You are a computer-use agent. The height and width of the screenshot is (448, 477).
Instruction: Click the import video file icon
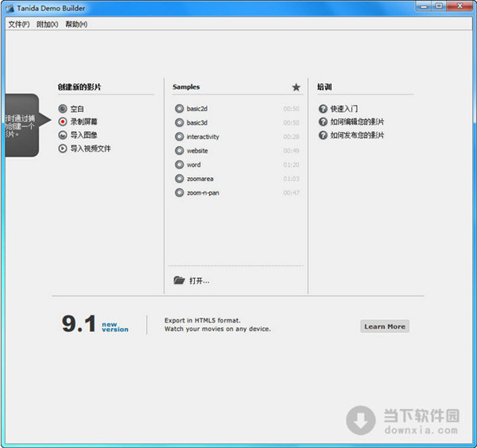63,148
